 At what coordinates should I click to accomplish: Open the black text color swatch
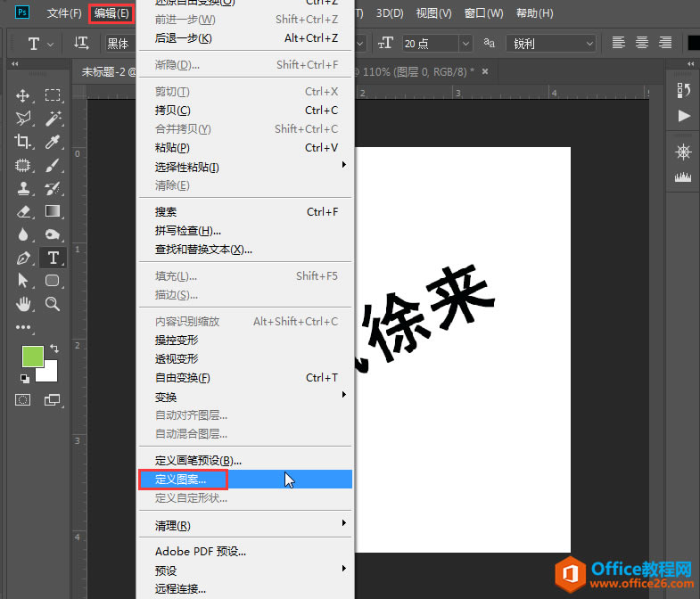click(x=693, y=43)
